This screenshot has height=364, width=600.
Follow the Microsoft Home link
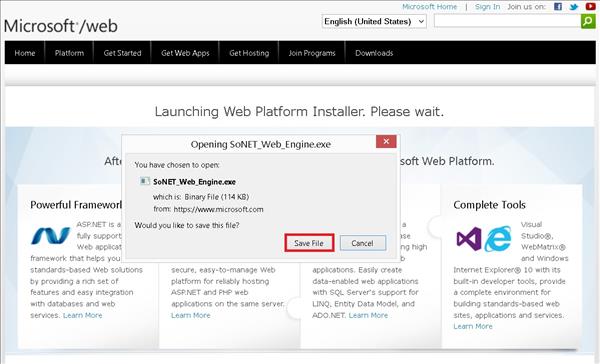coord(430,7)
